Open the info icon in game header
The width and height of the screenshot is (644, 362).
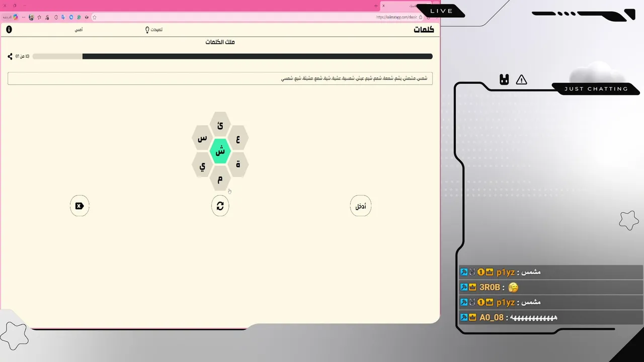pos(9,30)
